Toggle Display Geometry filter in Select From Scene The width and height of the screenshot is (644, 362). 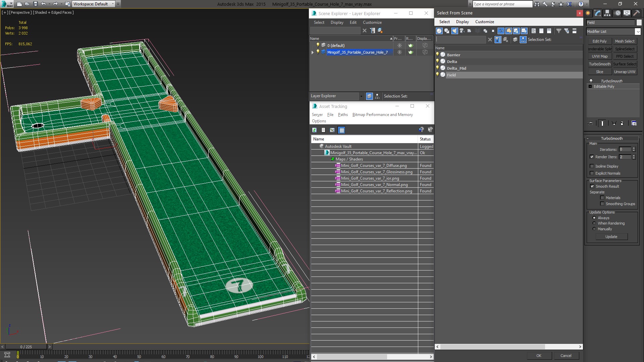(x=439, y=31)
